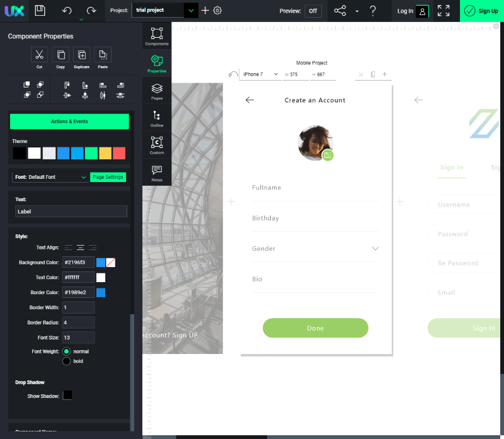The height and width of the screenshot is (439, 504).
Task: Open the iPhone 7 device dropdown
Action: [x=260, y=74]
